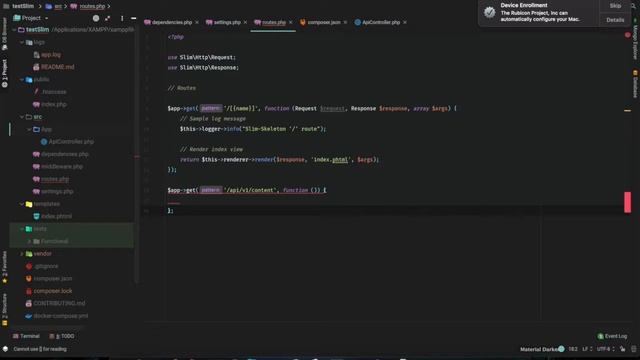Open ApiController.php from the project tree
The height and width of the screenshot is (360, 640).
[x=71, y=142]
